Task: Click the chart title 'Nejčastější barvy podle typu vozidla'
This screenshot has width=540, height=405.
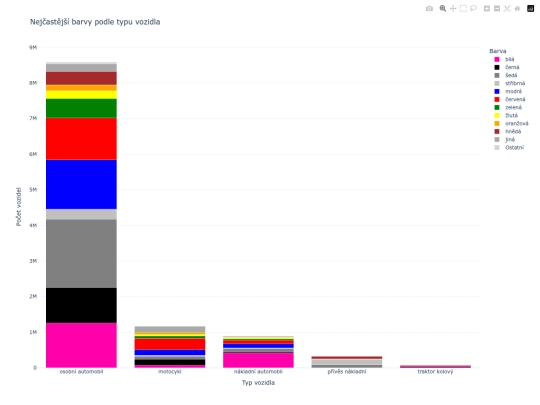Action: click(95, 22)
